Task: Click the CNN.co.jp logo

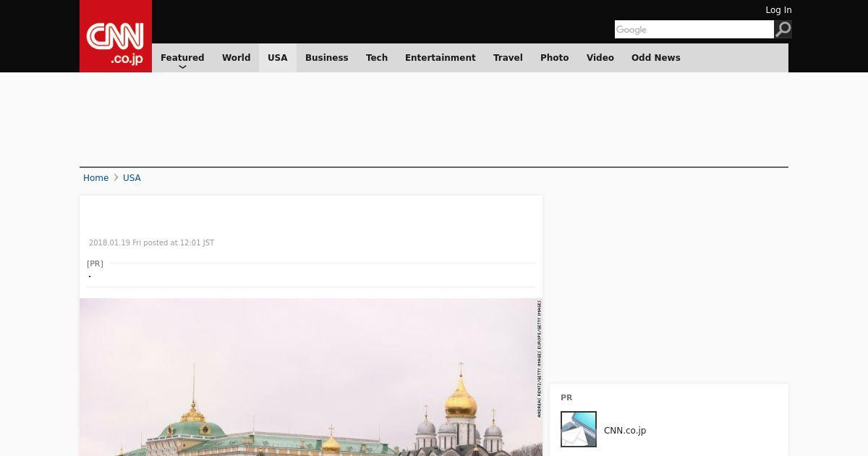Action: 116,36
